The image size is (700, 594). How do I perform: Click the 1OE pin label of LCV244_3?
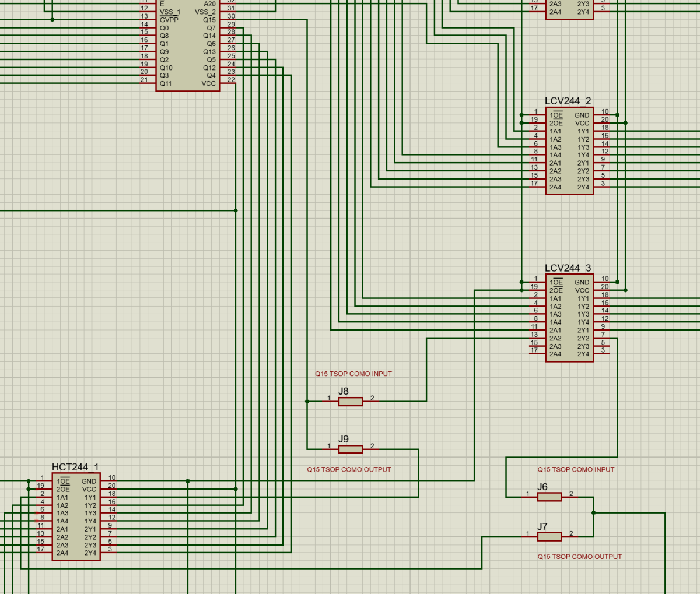556,282
